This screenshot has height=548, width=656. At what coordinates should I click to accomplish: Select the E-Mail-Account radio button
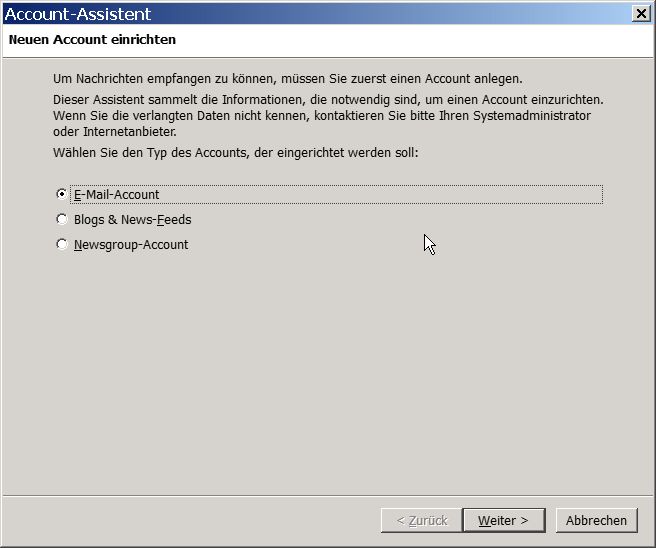pyautogui.click(x=62, y=194)
